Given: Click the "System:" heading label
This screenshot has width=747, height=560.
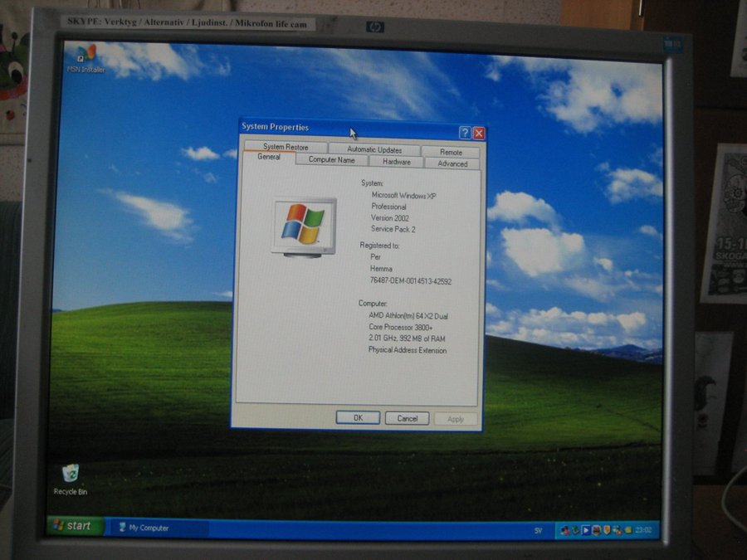Looking at the screenshot, I should [372, 183].
